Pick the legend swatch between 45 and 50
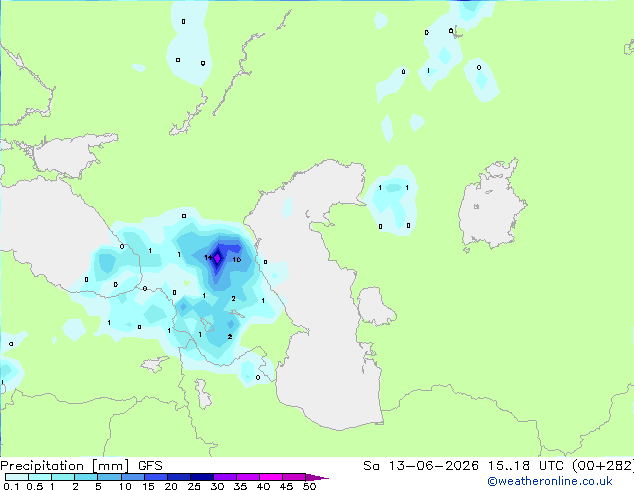This screenshot has height=490, width=634. [294, 477]
